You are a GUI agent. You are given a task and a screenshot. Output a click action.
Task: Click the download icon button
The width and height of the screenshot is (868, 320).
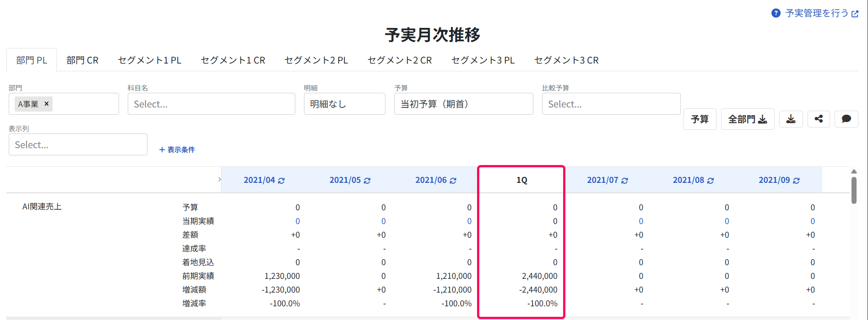pos(791,119)
